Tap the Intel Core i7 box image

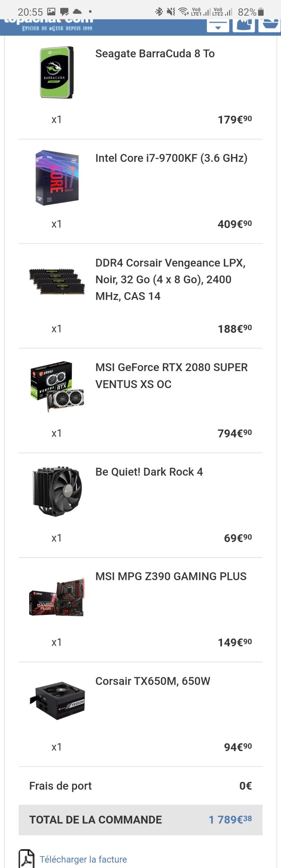[57, 178]
